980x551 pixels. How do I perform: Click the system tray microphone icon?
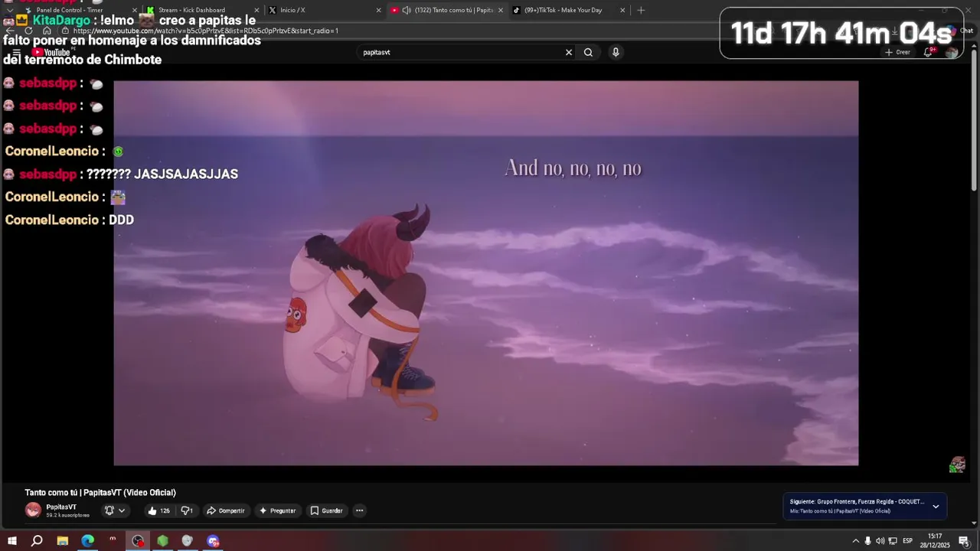867,541
